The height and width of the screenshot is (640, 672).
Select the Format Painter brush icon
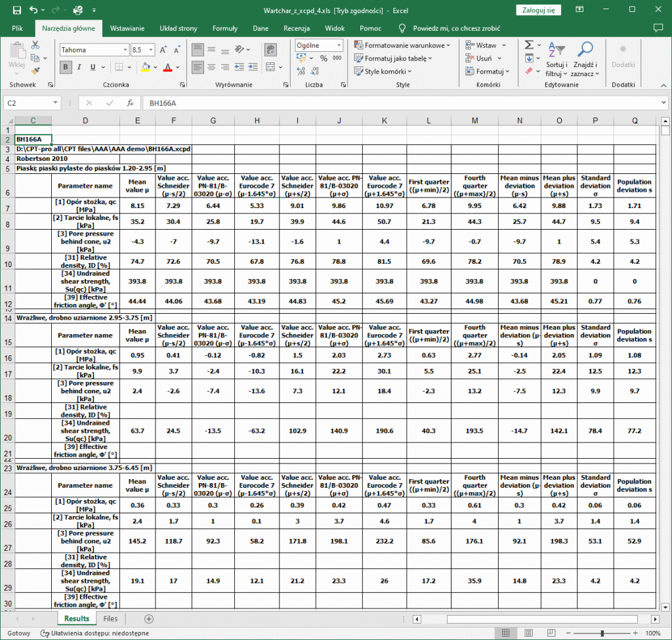35,70
